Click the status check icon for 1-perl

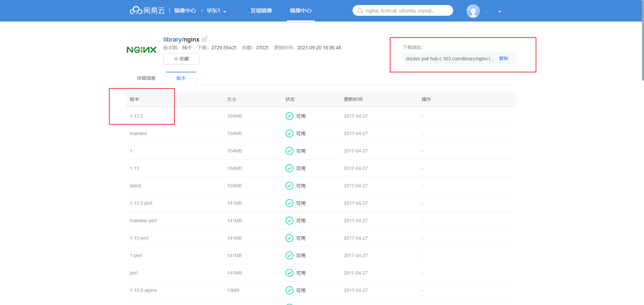coord(289,255)
